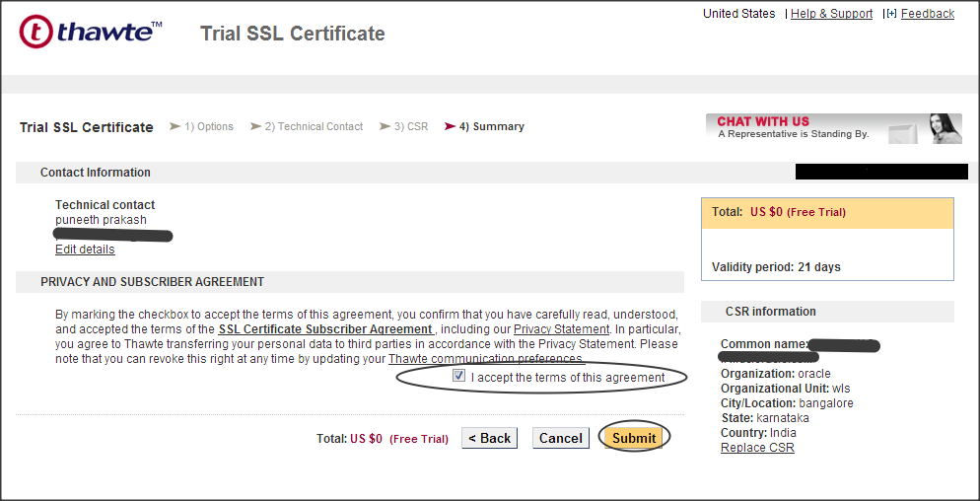Select step 4) Summary

491,126
